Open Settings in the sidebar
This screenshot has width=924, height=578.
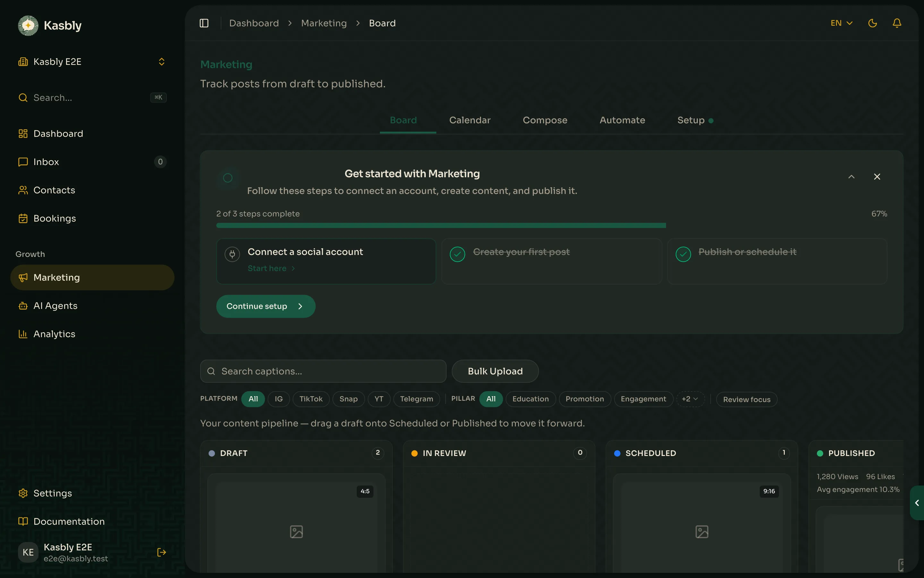pos(92,493)
